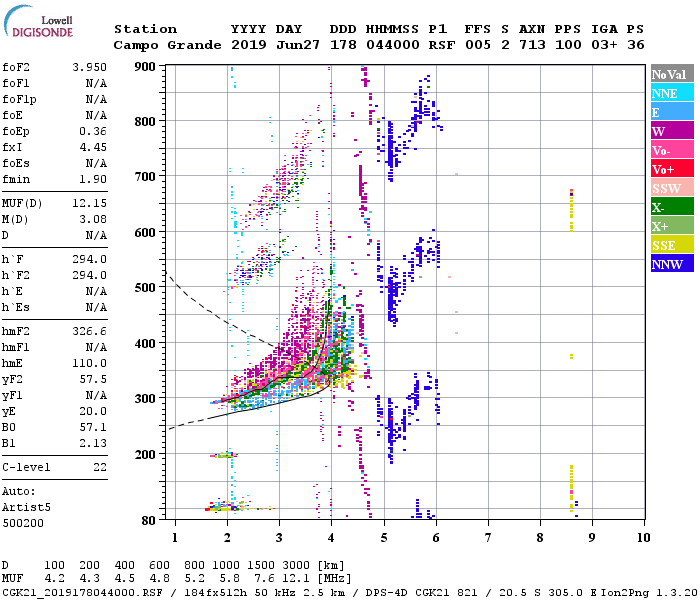The height and width of the screenshot is (600, 700).
Task: Click the 500200 version number
Action: [x=23, y=523]
